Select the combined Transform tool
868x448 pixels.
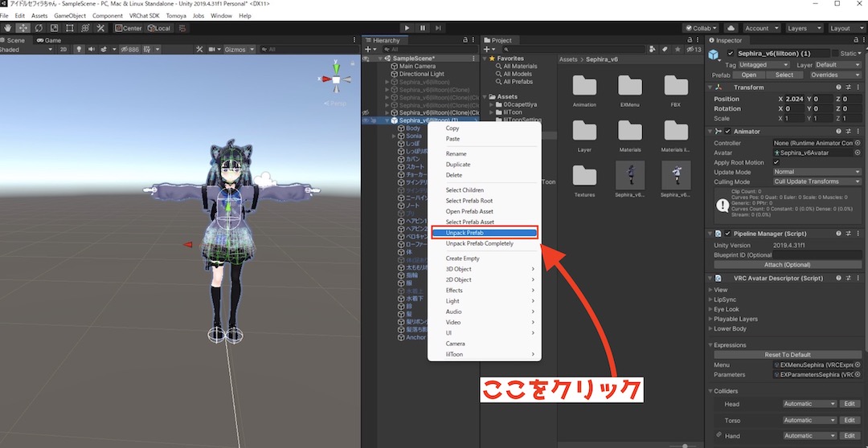pyautogui.click(x=85, y=28)
